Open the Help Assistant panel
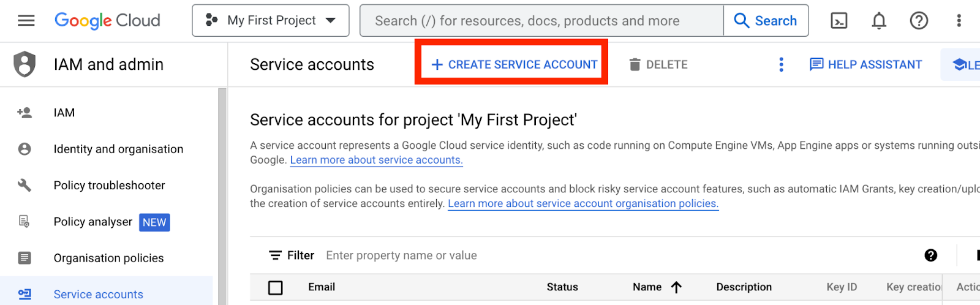Image resolution: width=980 pixels, height=305 pixels. click(x=865, y=64)
